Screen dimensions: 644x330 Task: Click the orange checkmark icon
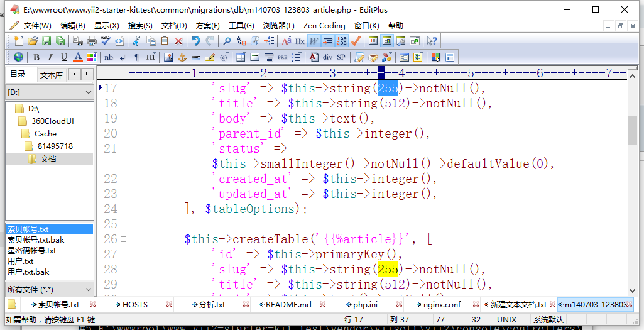[355, 41]
